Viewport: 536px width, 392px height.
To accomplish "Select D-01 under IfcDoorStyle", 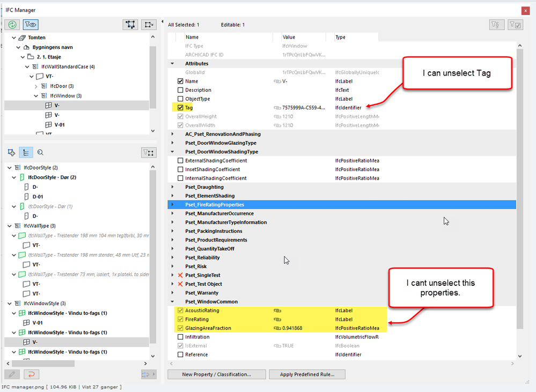I will (38, 197).
